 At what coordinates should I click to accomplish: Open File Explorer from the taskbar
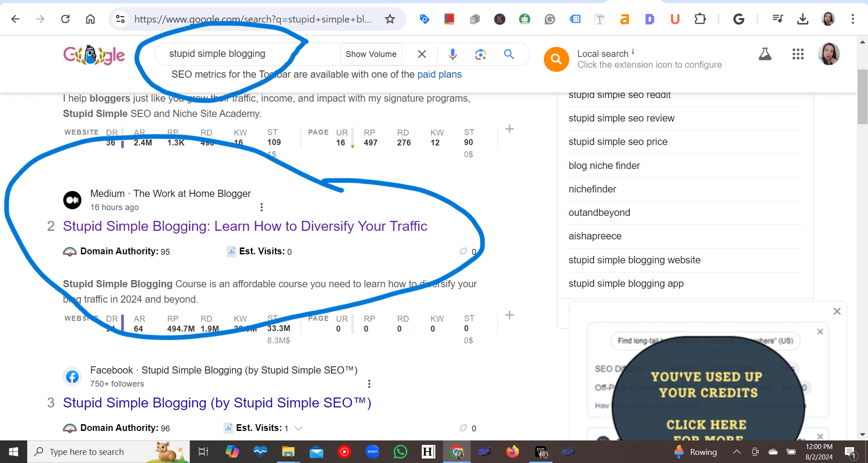(288, 452)
